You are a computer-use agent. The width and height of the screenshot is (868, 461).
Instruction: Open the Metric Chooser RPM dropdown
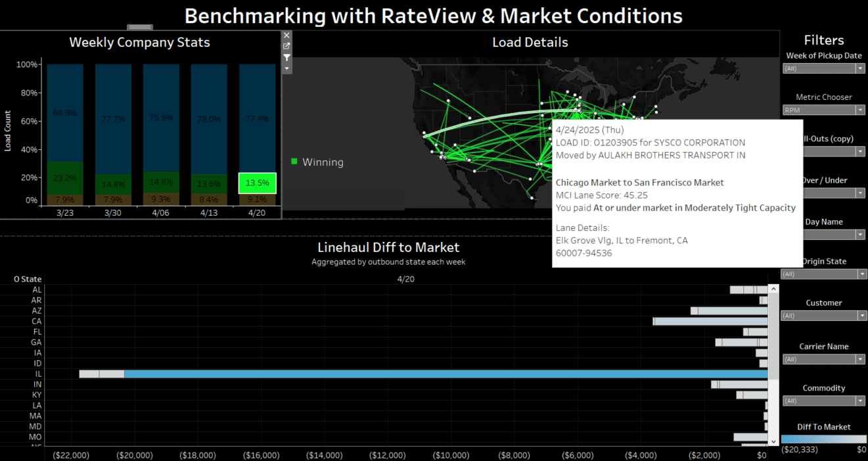(x=824, y=110)
